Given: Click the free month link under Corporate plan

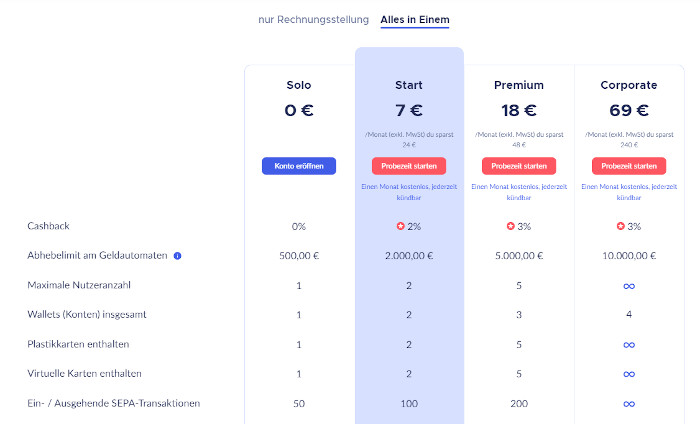Looking at the screenshot, I should click(x=629, y=192).
